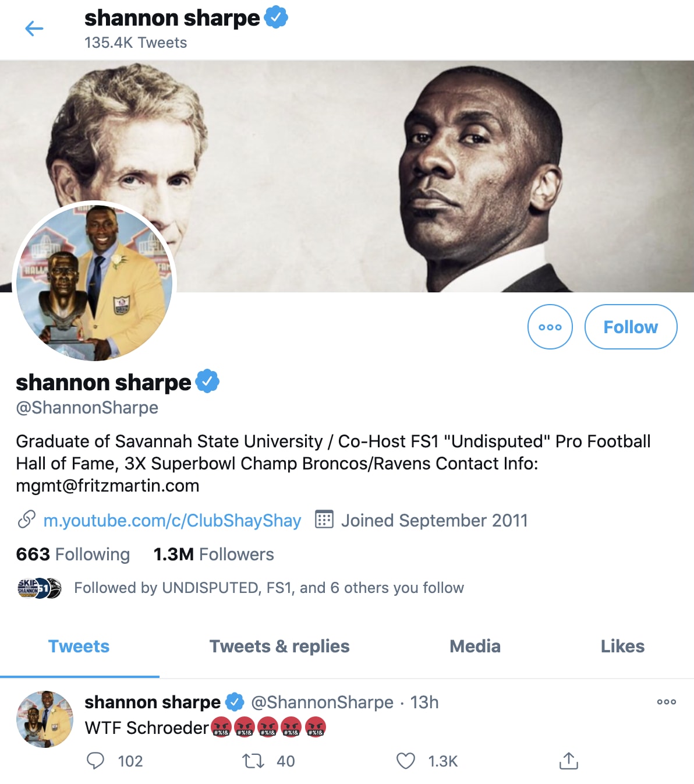Click the link icon beside the YouTube URL
694x784 pixels.
point(27,520)
